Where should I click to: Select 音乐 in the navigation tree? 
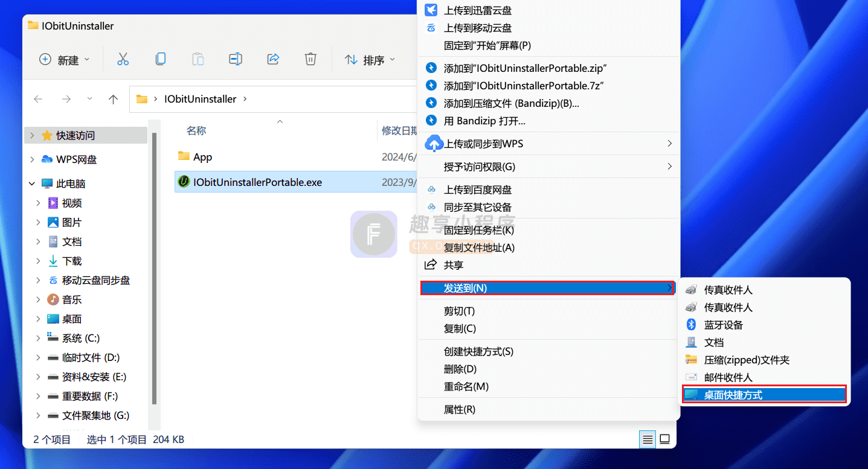click(72, 300)
